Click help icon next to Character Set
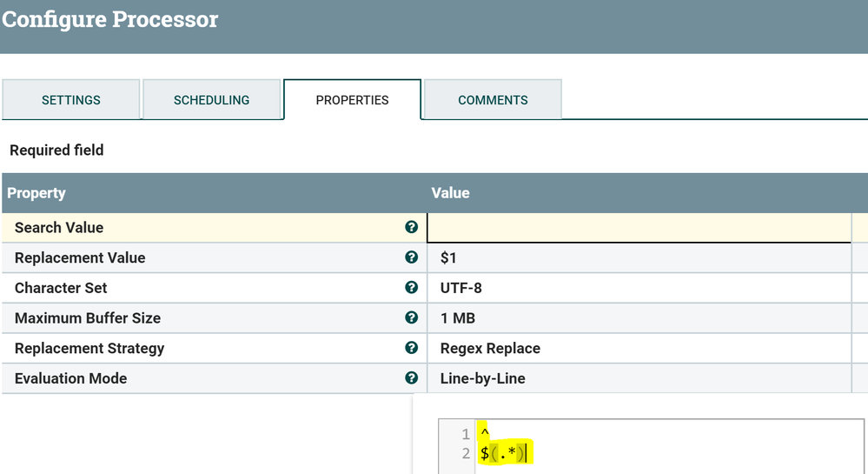Viewport: 868px width, 474px height. pyautogui.click(x=412, y=288)
